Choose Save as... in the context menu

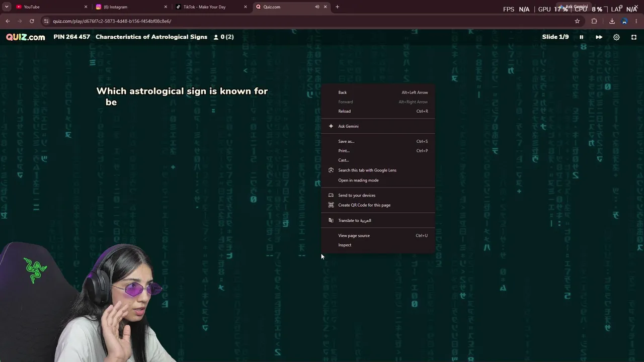378,141
